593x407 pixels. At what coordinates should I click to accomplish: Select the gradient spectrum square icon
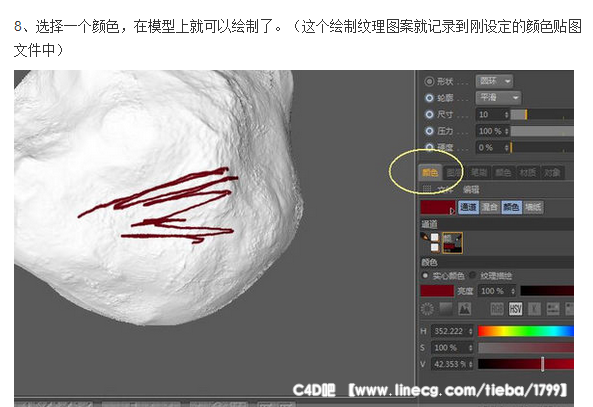pos(446,309)
